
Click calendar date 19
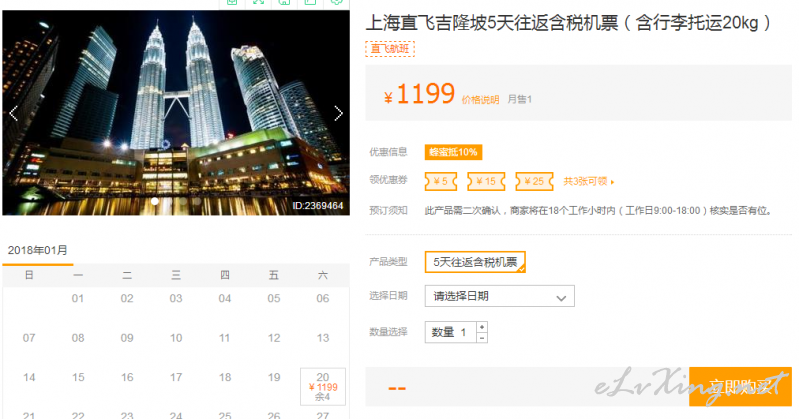(x=274, y=377)
